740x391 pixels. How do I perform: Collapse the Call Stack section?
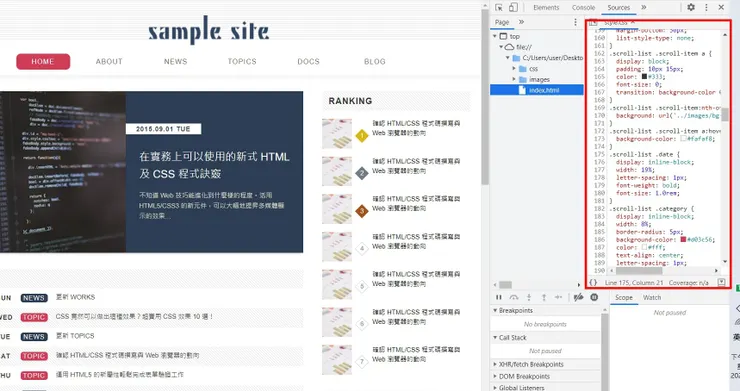click(x=495, y=338)
